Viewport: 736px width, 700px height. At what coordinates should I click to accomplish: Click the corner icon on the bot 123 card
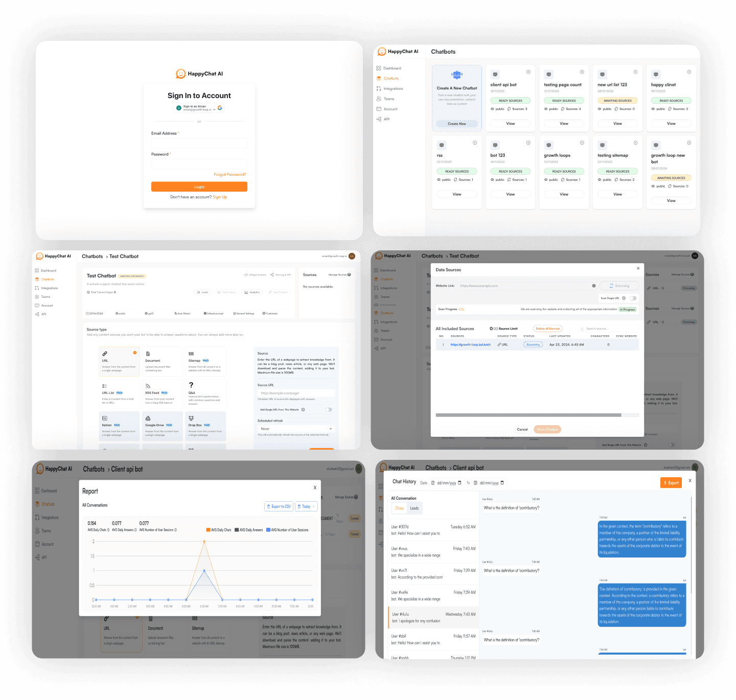(x=528, y=143)
